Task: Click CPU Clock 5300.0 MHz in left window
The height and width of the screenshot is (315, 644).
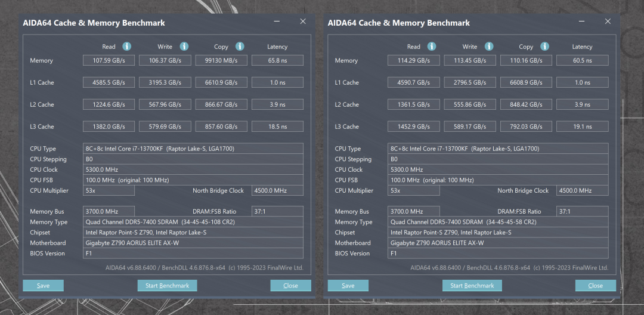Action: pyautogui.click(x=193, y=169)
